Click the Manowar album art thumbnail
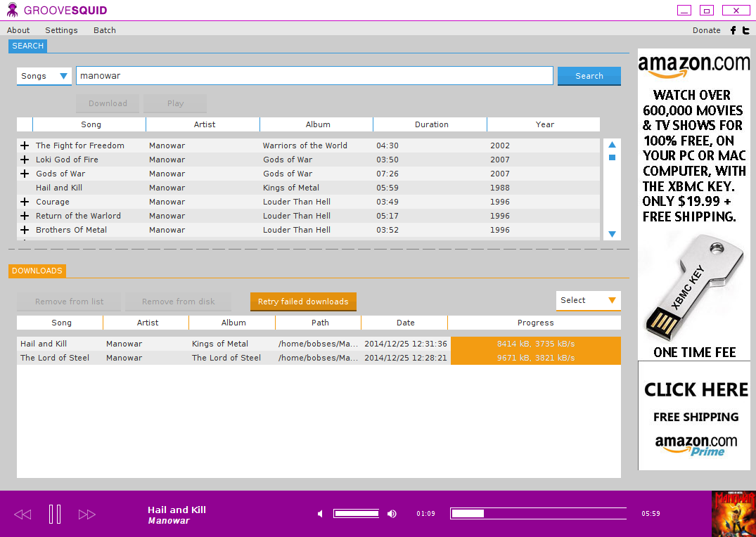Image resolution: width=756 pixels, height=537 pixels. [733, 514]
